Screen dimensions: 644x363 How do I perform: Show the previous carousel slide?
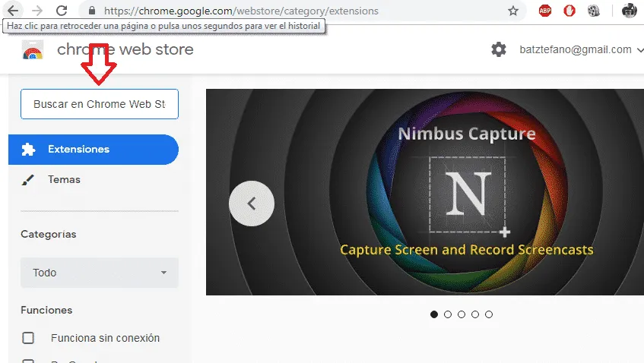[x=252, y=204]
